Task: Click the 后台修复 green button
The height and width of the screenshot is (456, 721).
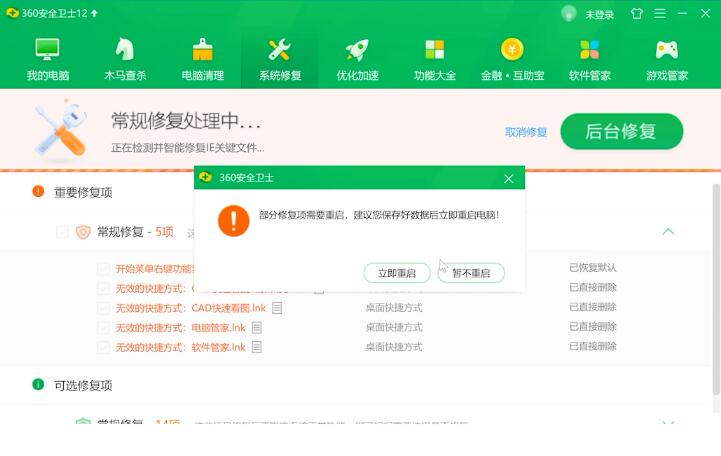Action: (622, 131)
